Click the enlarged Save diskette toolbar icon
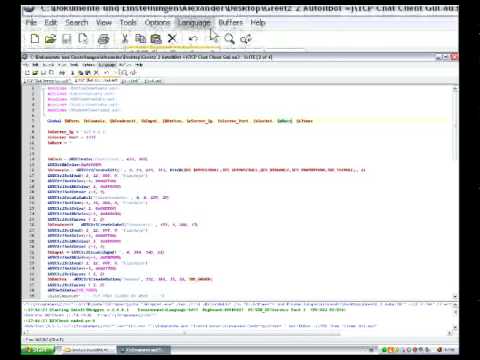 coord(67,39)
